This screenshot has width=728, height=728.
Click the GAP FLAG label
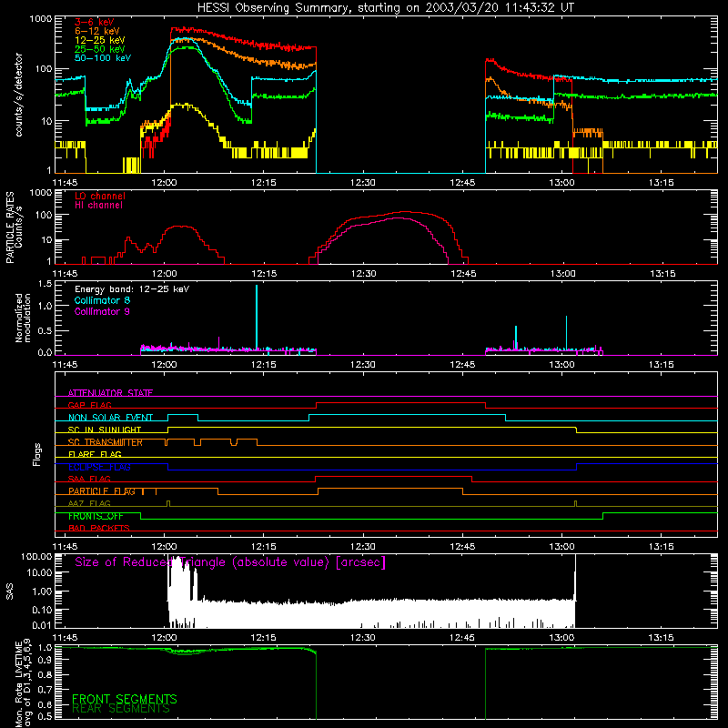[x=89, y=405]
